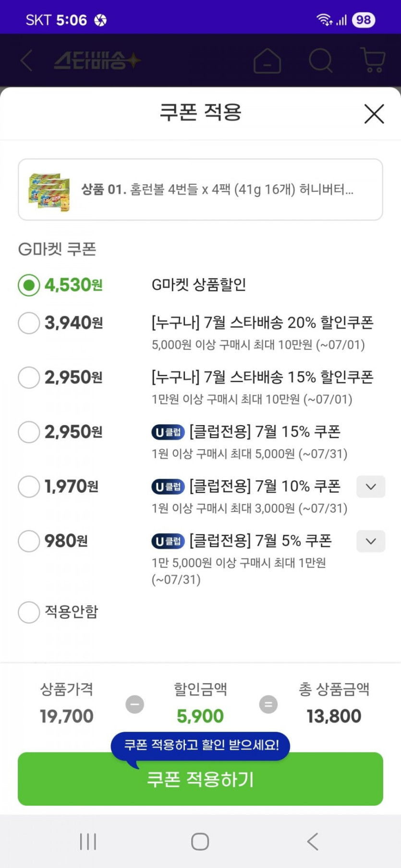The height and width of the screenshot is (868, 401).
Task: Tap the Star Delivery logo
Action: pos(97,61)
